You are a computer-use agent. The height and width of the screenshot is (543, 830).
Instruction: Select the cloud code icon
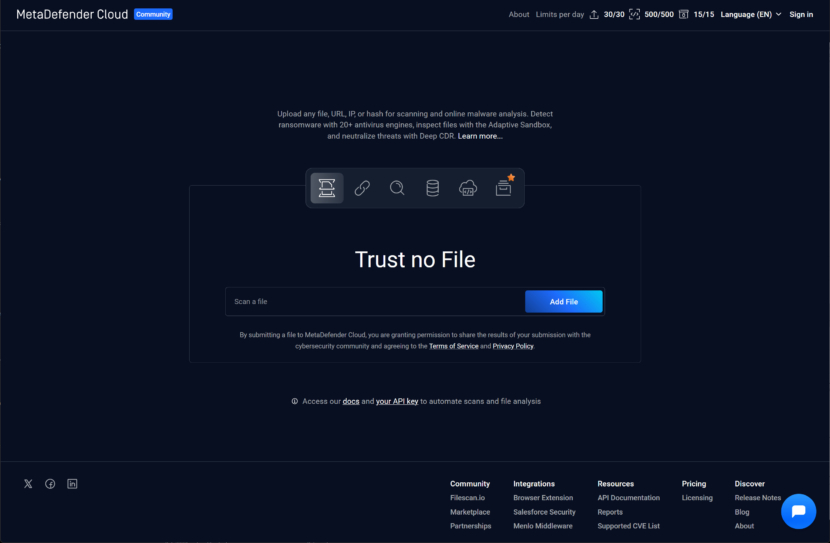[x=468, y=188]
